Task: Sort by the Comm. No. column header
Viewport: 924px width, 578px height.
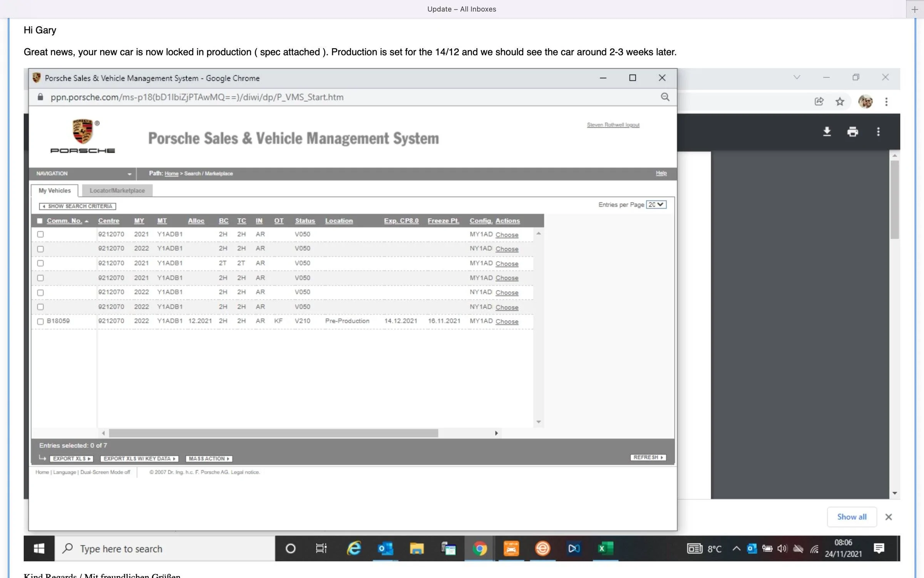Action: (64, 221)
